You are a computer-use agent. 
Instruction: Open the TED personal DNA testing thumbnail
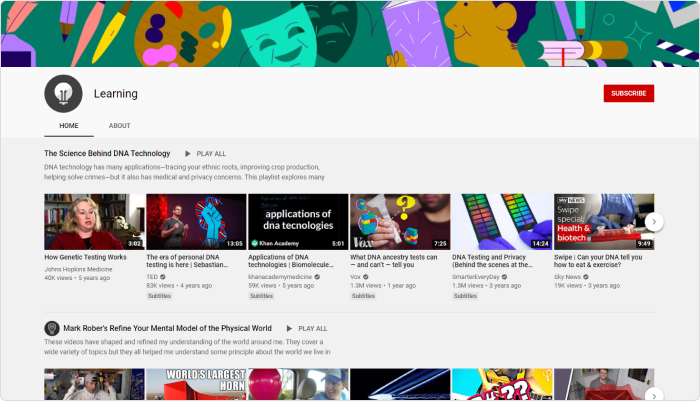point(196,221)
